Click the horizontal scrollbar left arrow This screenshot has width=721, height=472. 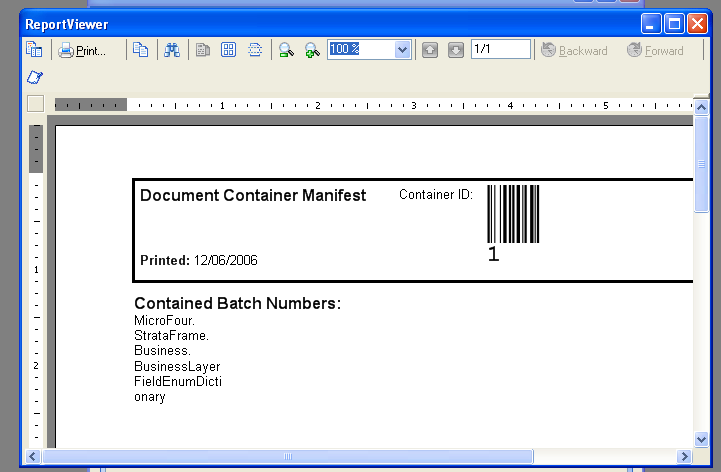click(33, 456)
